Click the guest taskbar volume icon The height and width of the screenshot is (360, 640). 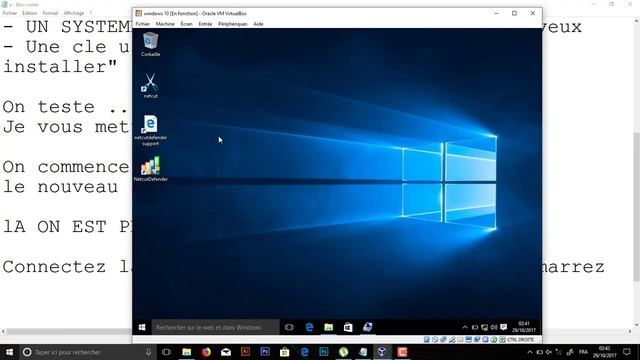pos(494,327)
